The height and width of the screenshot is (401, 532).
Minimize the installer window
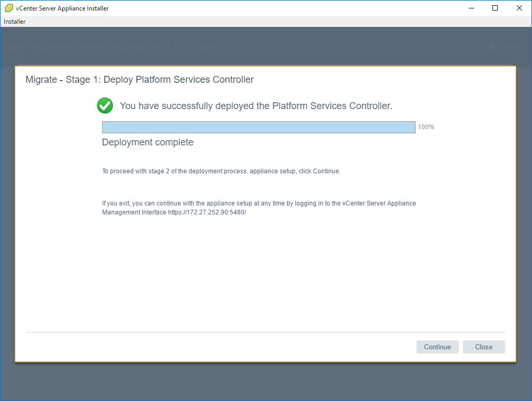coord(471,8)
